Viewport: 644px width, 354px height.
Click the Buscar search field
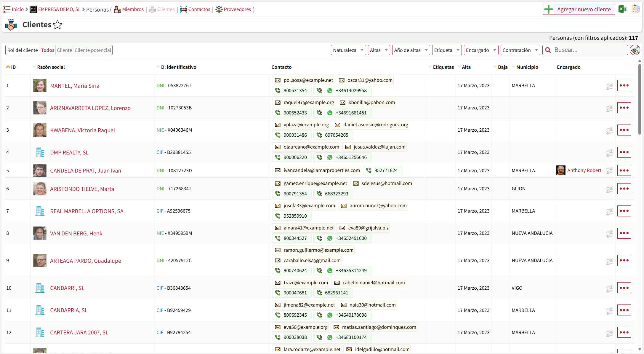(x=589, y=50)
